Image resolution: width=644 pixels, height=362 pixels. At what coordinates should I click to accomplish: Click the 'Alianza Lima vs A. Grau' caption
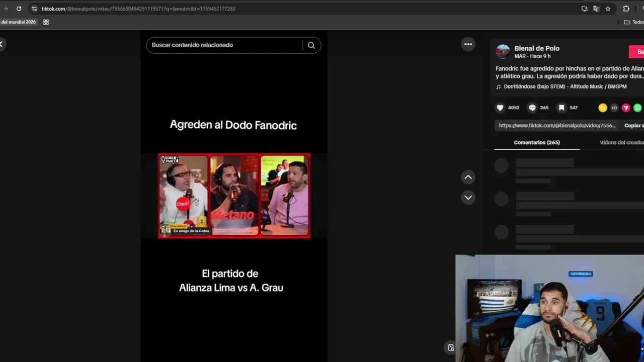pyautogui.click(x=231, y=288)
